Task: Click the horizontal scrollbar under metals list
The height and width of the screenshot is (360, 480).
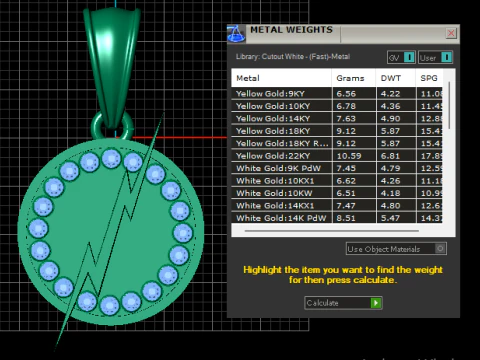Action: (x=332, y=231)
